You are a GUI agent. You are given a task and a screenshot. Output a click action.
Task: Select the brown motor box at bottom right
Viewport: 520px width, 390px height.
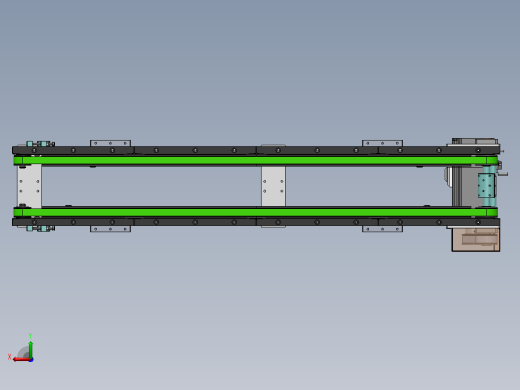(x=476, y=239)
